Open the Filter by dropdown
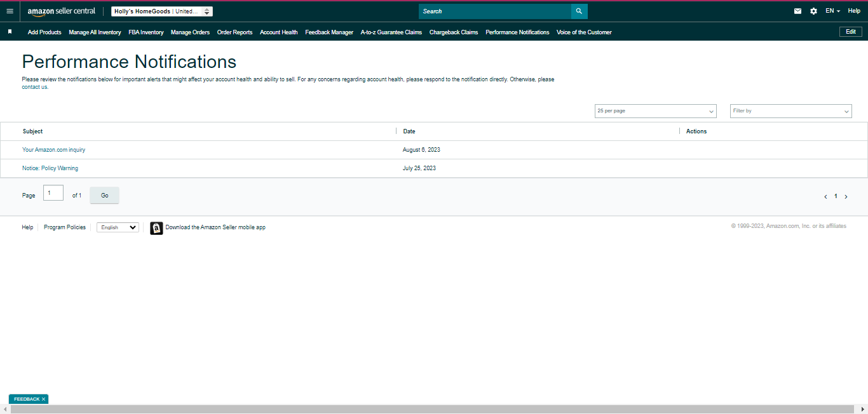The image size is (868, 414). 791,111
